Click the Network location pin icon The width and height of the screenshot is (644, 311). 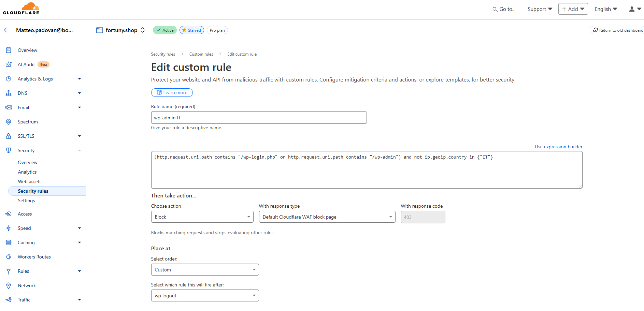(9, 285)
